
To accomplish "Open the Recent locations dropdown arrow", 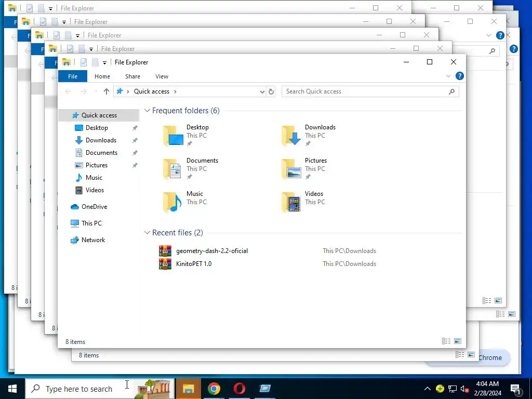I will coord(96,91).
